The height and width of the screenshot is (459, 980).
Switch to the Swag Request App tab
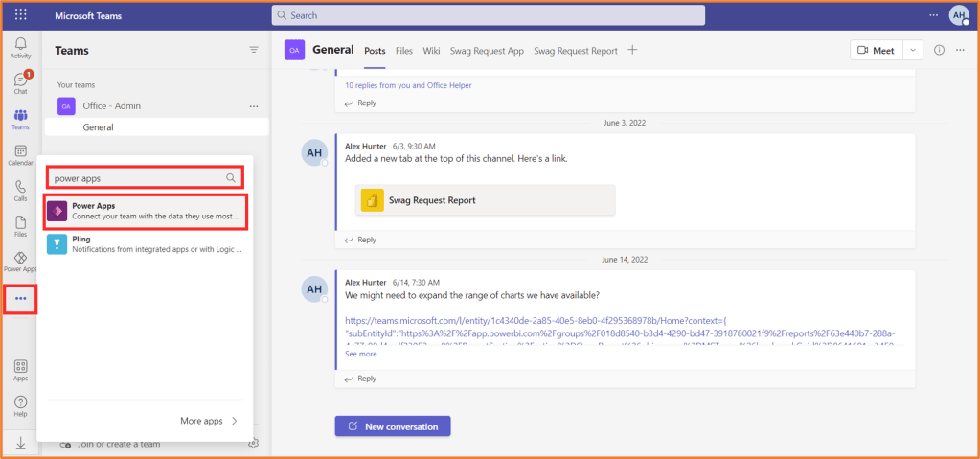487,50
